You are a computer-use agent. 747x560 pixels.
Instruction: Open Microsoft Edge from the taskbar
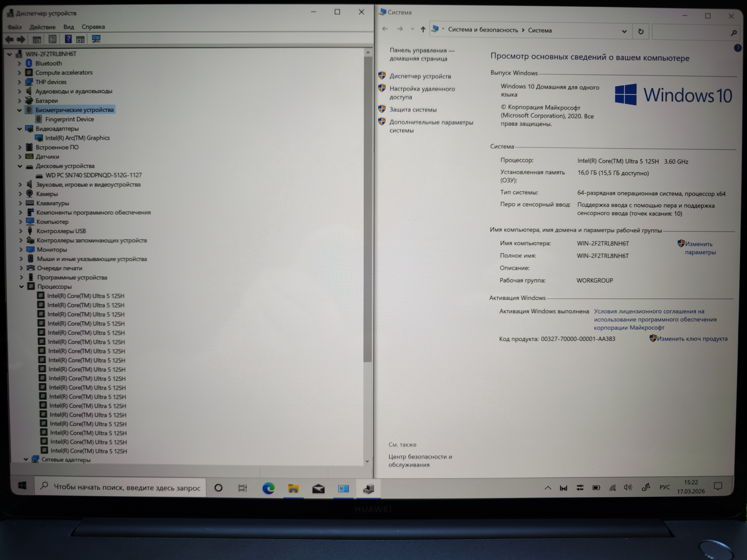(268, 488)
